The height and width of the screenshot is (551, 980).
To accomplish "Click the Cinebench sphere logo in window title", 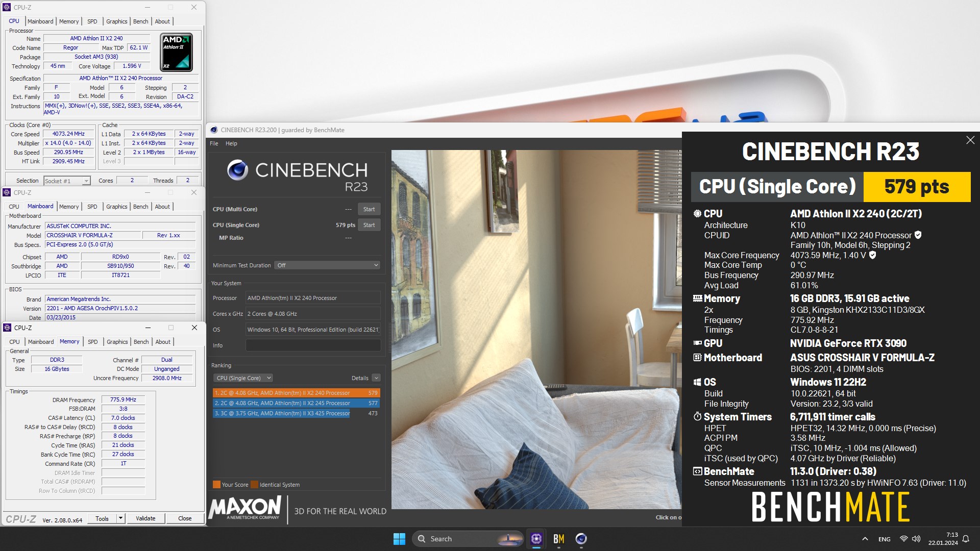I will click(x=214, y=130).
